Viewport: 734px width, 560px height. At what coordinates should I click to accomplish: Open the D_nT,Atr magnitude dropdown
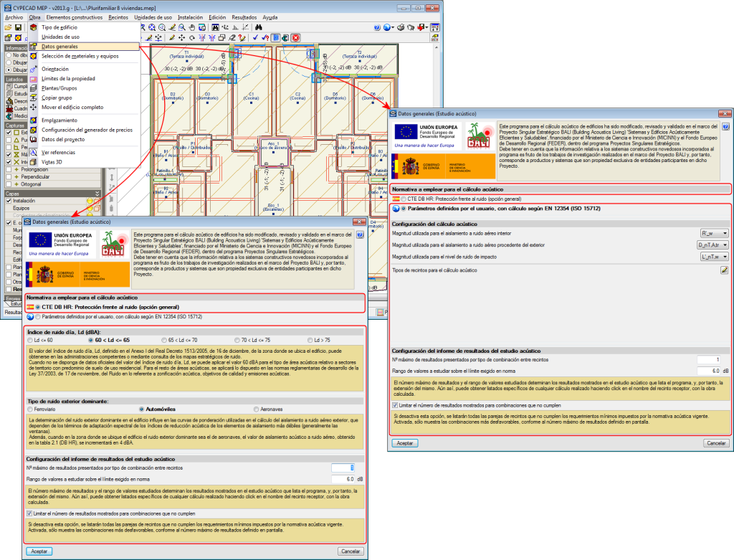click(x=713, y=245)
